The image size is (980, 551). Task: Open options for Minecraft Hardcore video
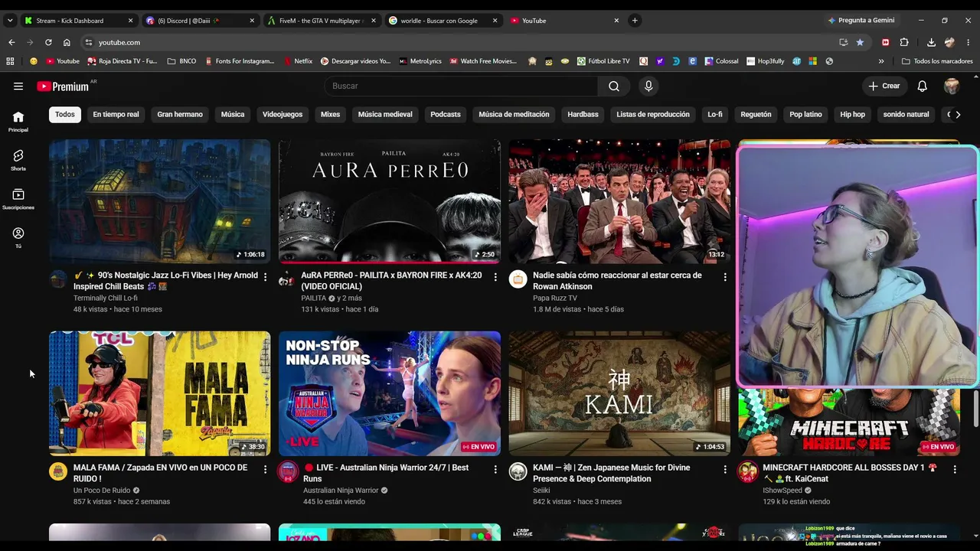955,468
